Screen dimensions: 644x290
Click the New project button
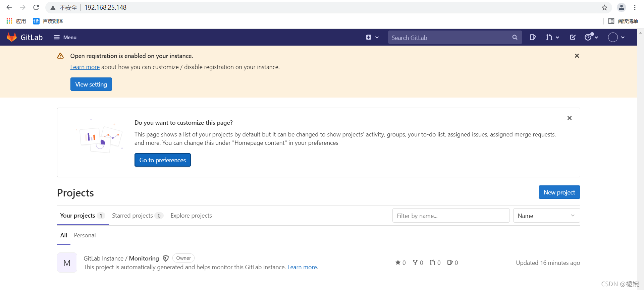pos(559,192)
